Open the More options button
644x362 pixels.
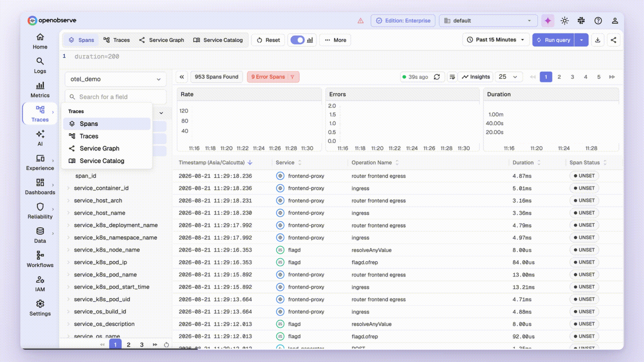335,40
